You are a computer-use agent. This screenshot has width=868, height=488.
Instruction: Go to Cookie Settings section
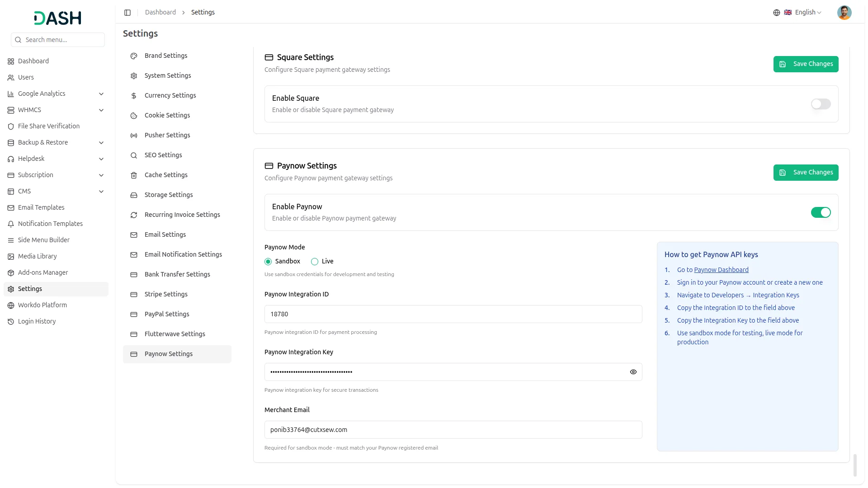[177, 115]
